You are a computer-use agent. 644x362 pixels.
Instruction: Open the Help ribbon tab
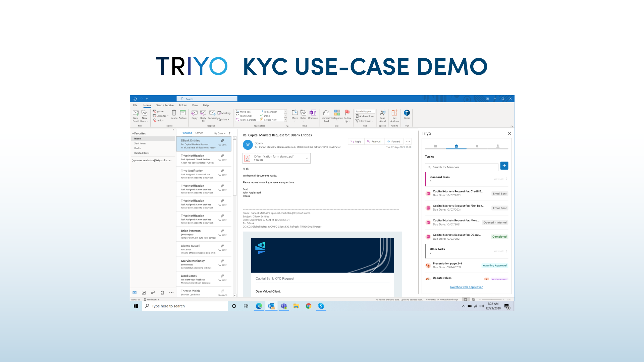(206, 105)
